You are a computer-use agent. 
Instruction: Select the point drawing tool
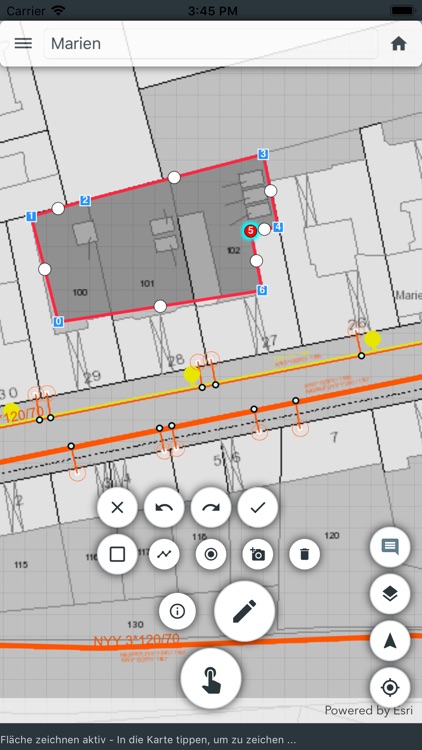[211, 554]
